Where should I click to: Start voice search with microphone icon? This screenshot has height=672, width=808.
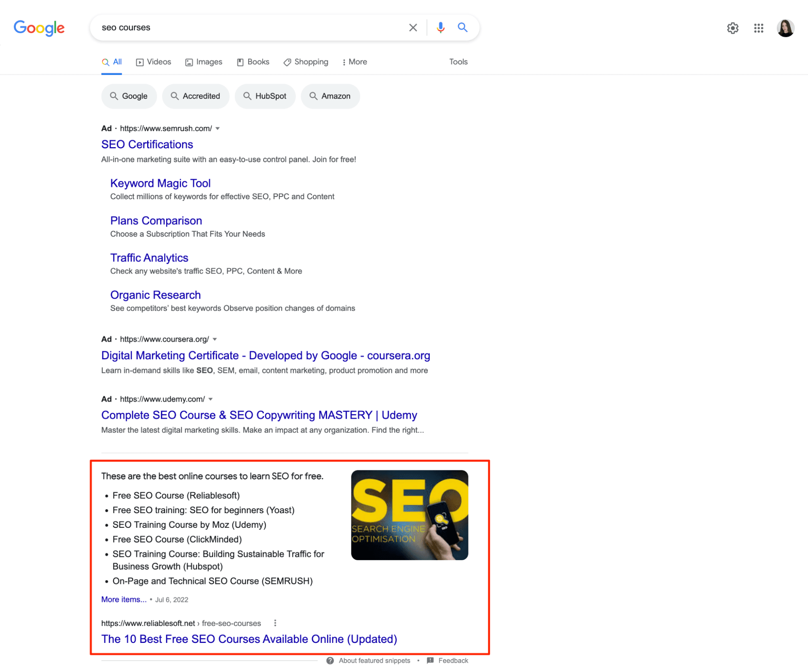point(441,27)
